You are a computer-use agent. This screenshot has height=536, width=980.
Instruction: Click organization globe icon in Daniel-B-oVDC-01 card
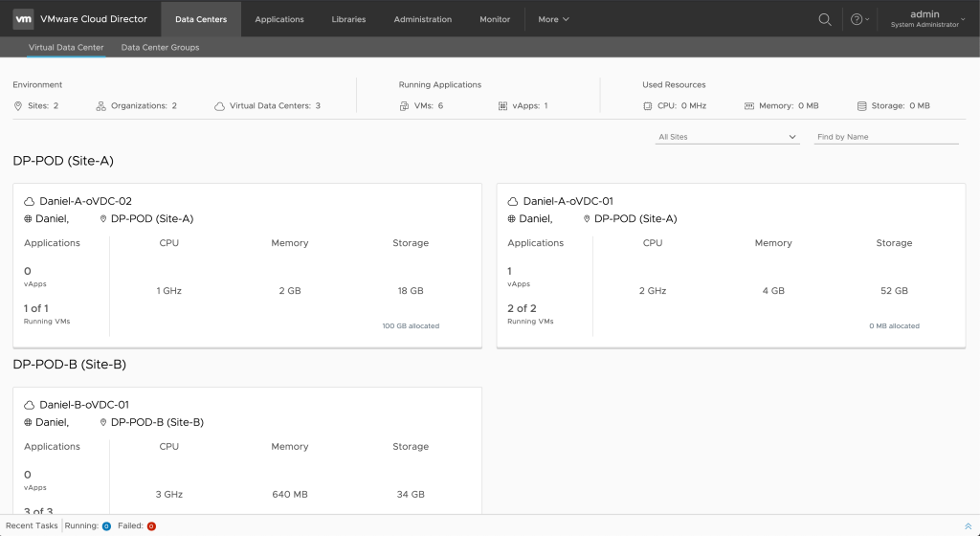point(28,422)
